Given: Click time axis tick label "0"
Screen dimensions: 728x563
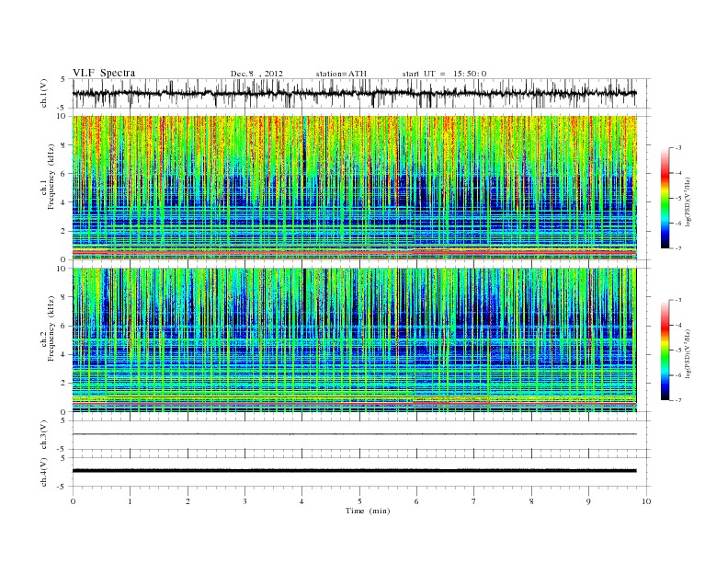Looking at the screenshot, I should tap(73, 501).
